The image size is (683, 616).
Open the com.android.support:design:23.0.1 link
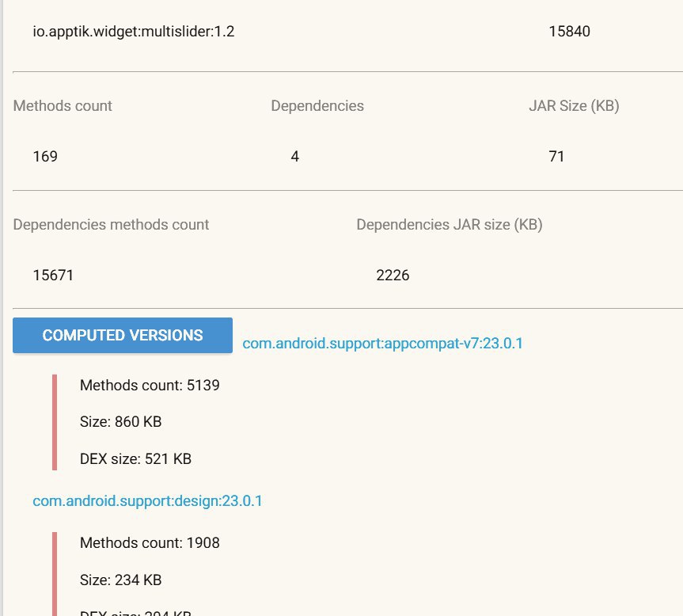point(147,501)
